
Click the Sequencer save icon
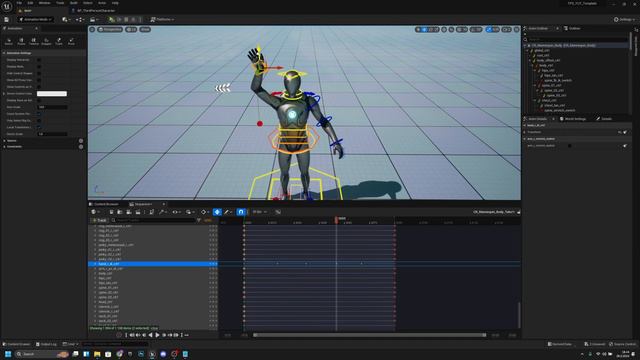(x=111, y=212)
